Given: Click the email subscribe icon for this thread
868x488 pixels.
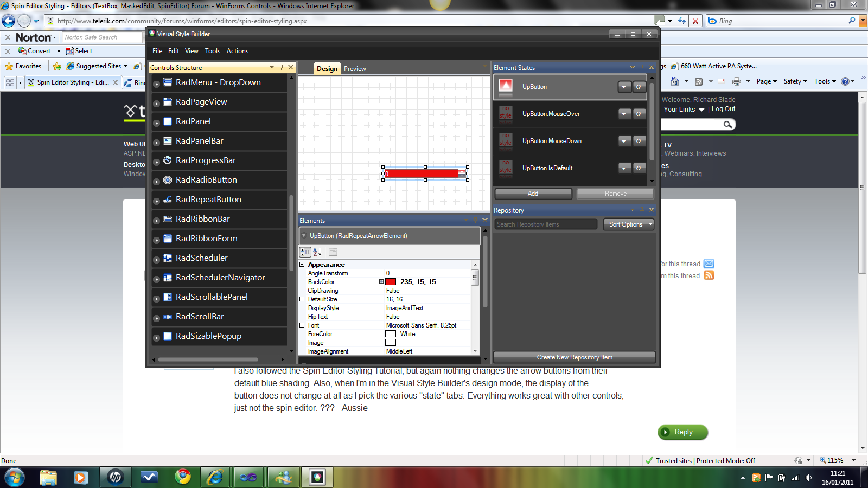Looking at the screenshot, I should pyautogui.click(x=709, y=264).
